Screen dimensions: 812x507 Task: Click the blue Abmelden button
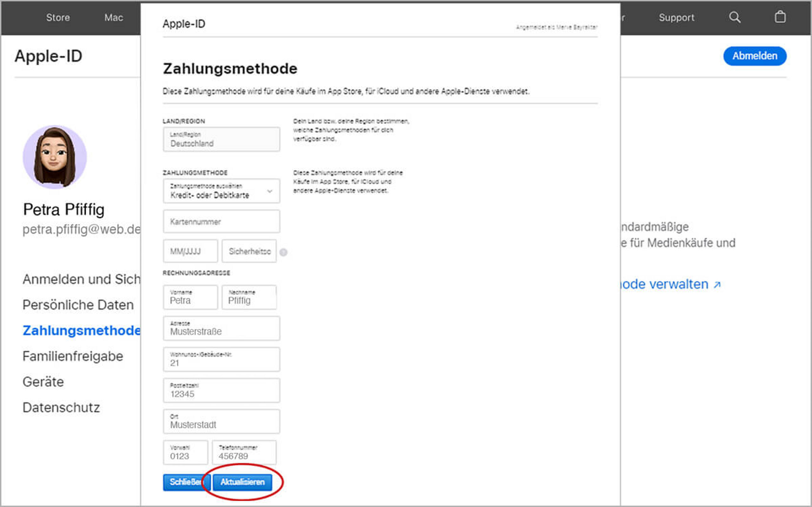[x=755, y=56]
